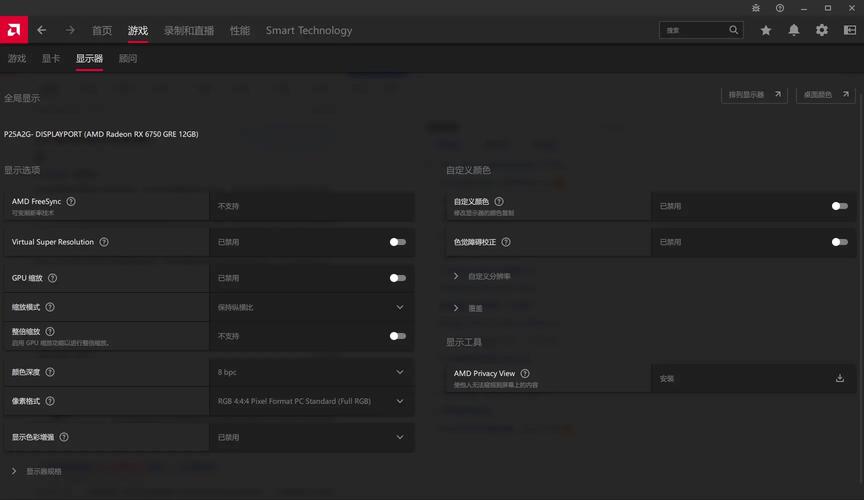Image resolution: width=864 pixels, height=500 pixels.
Task: Toggle the sidebar panel icon
Action: pos(850,30)
